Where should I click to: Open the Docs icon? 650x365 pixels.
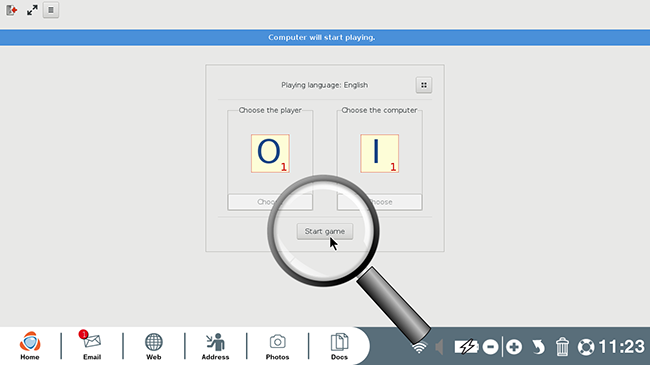(x=339, y=346)
